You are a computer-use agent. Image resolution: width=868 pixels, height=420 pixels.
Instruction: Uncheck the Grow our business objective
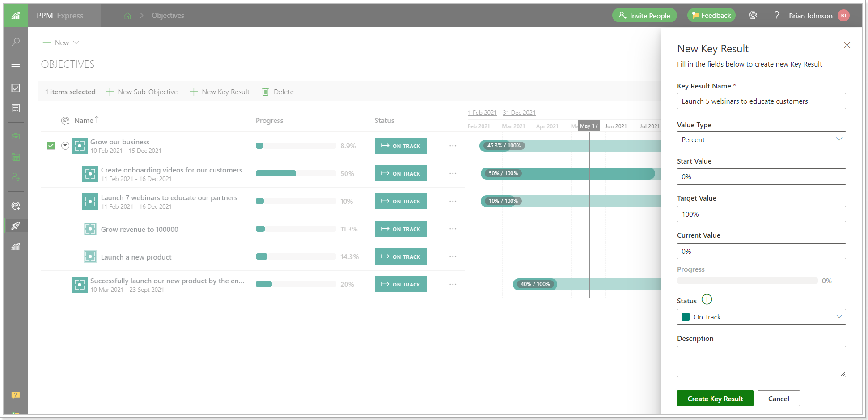click(51, 146)
